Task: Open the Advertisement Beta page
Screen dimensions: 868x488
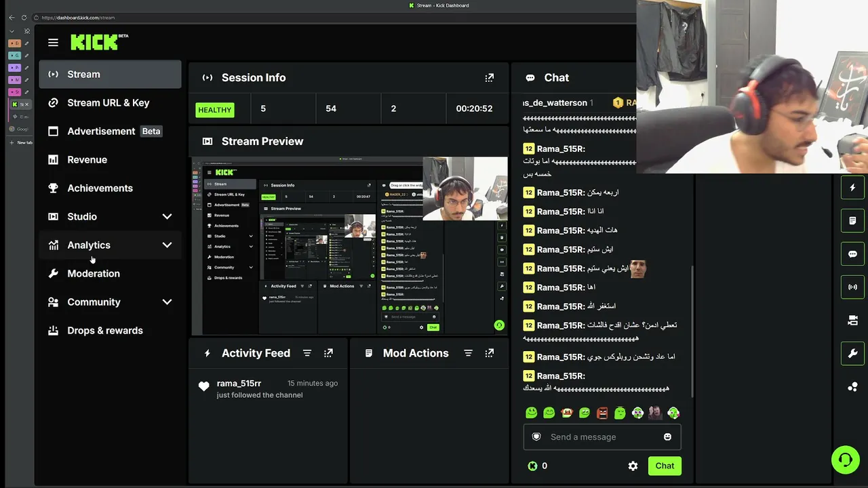Action: click(x=110, y=131)
